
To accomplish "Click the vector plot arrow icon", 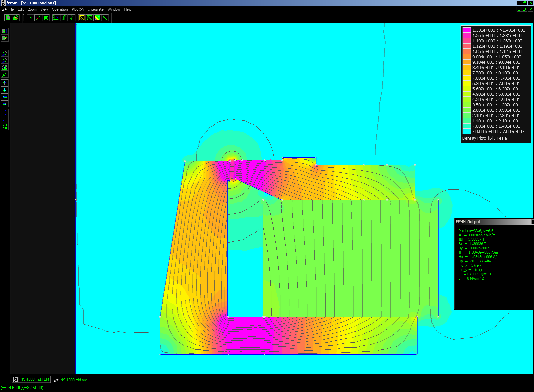I will pos(105,18).
